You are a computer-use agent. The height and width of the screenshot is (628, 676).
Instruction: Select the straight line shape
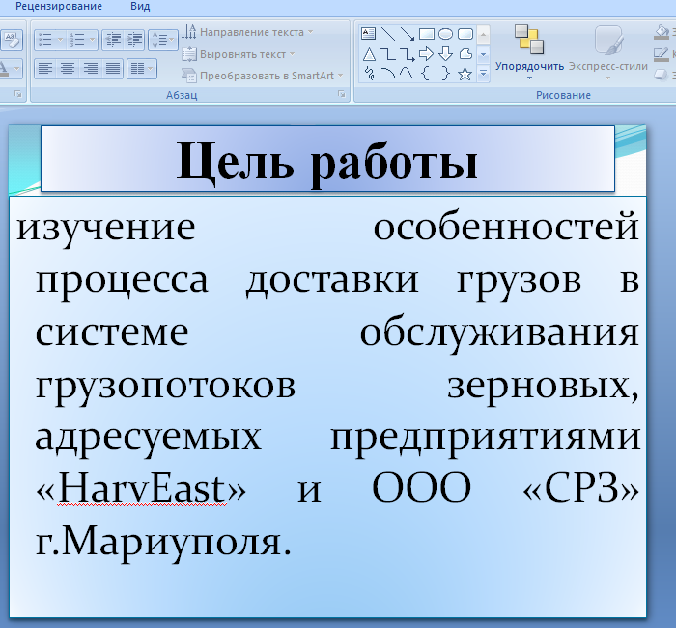(388, 34)
